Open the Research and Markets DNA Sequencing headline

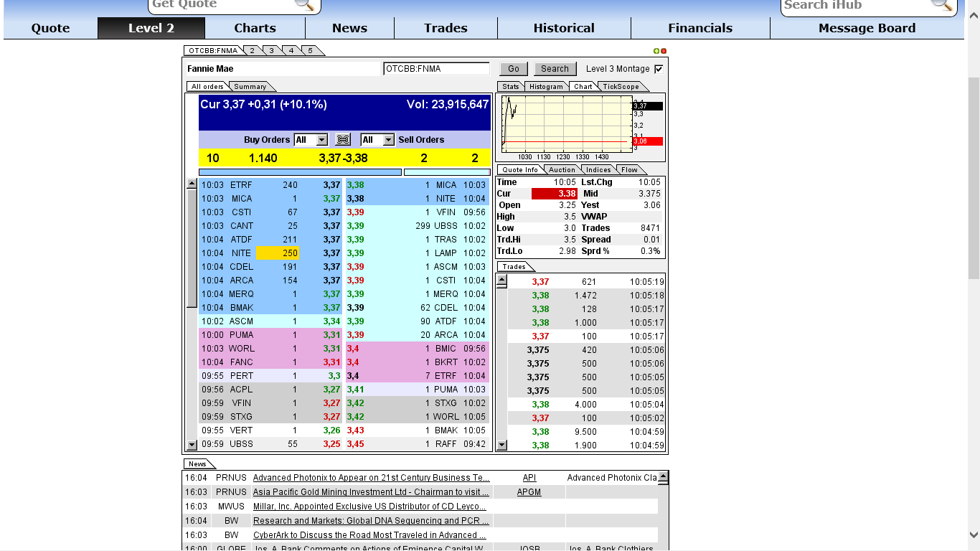pyautogui.click(x=370, y=521)
